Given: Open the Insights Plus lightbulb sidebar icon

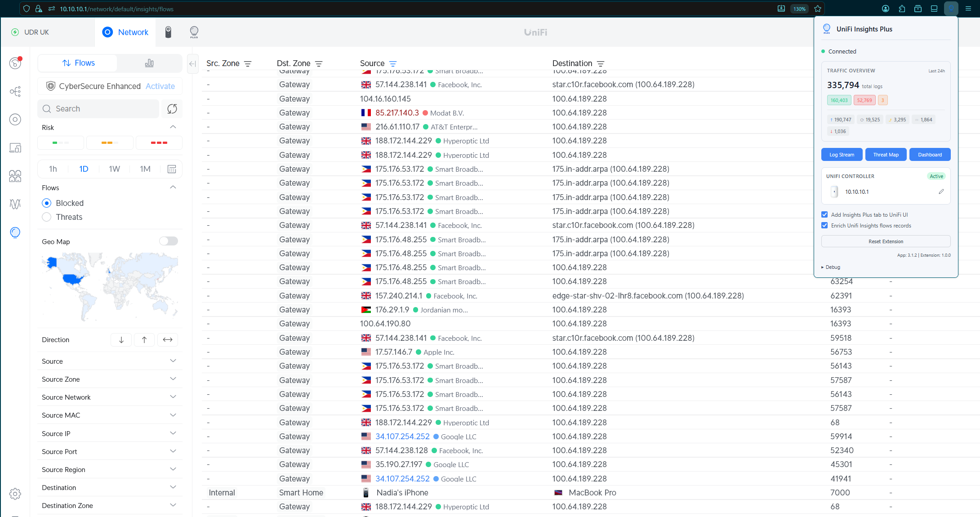Looking at the screenshot, I should pyautogui.click(x=15, y=232).
